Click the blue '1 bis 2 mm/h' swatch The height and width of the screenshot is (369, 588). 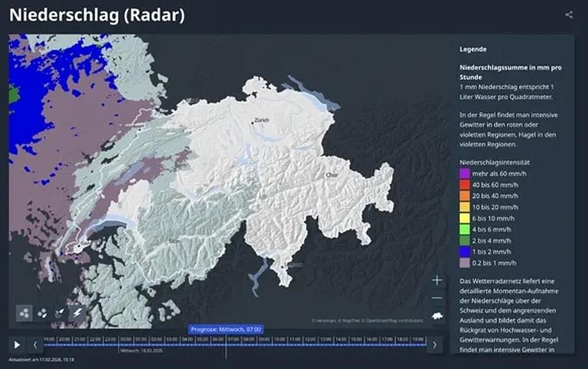pos(465,252)
